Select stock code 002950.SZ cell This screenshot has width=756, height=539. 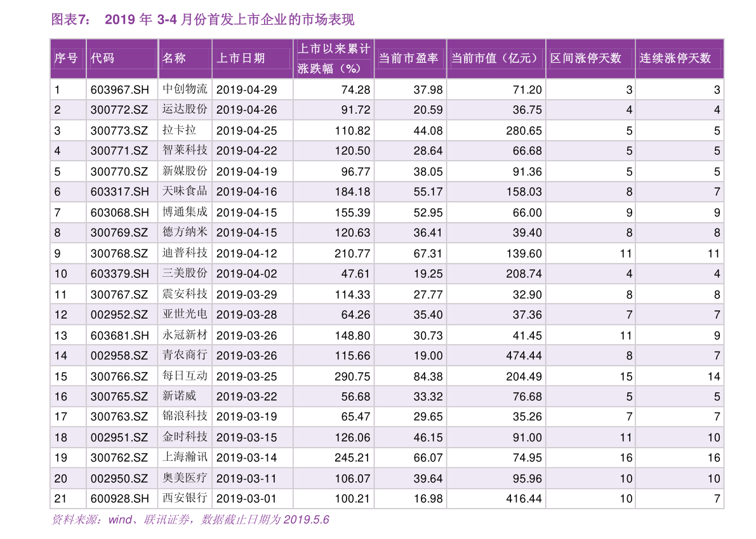119,479
